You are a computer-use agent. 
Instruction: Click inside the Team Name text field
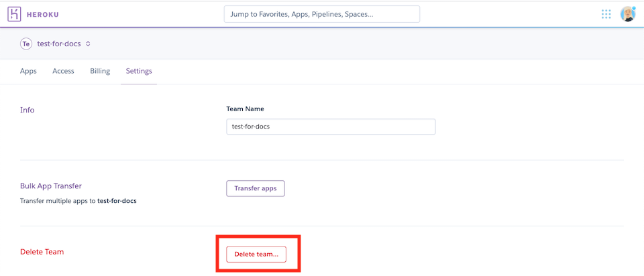pyautogui.click(x=331, y=127)
